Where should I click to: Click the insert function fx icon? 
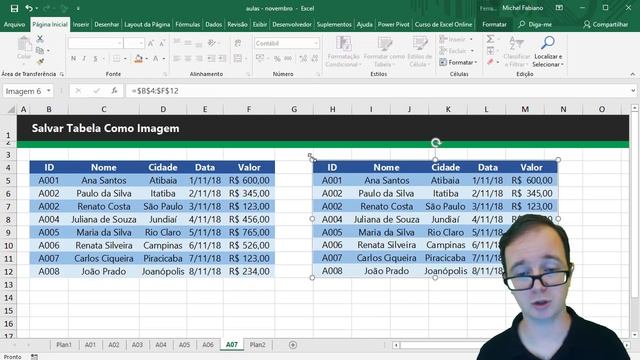click(x=114, y=91)
